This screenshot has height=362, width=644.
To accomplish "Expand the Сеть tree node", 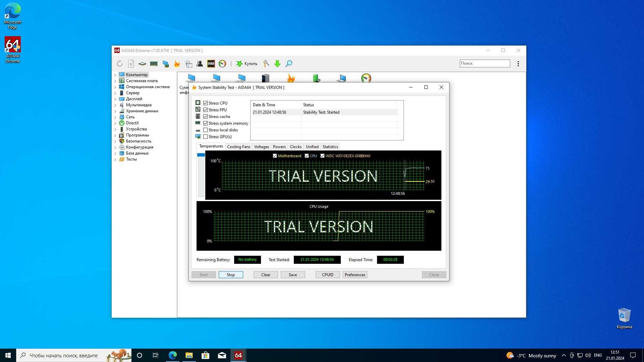I will pyautogui.click(x=115, y=117).
